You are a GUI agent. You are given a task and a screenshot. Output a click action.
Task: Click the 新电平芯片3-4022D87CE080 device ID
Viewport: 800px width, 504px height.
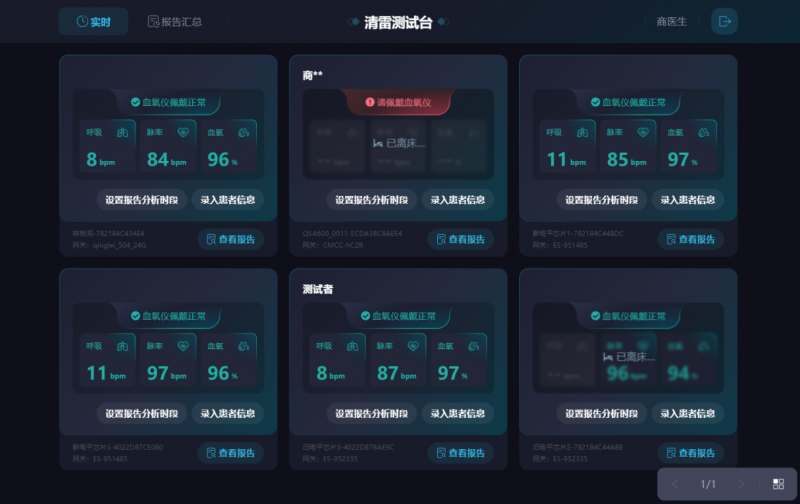coord(117,447)
